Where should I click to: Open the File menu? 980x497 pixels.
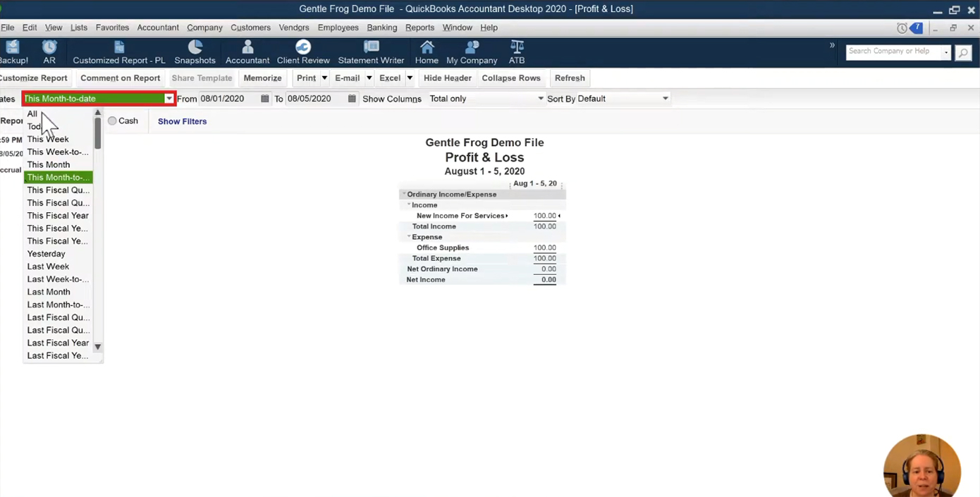click(x=7, y=27)
